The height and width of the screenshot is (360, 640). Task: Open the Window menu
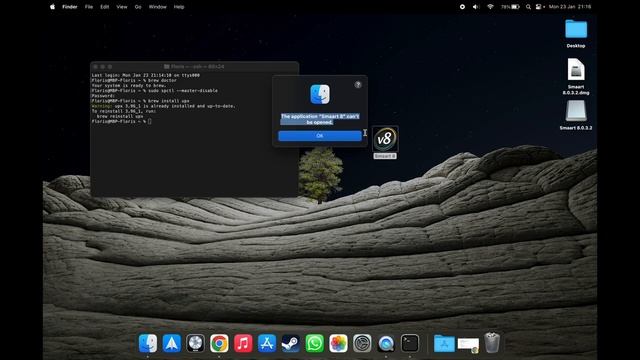[x=158, y=7]
